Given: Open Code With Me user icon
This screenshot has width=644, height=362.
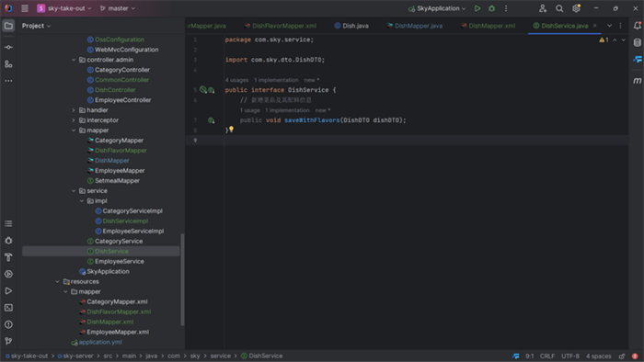Looking at the screenshot, I should coord(543,8).
